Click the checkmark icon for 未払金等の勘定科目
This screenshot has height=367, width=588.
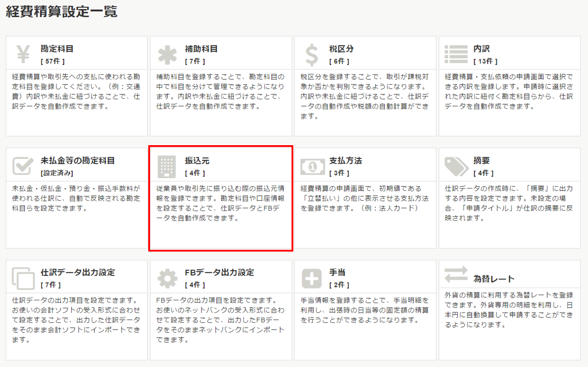coord(23,166)
